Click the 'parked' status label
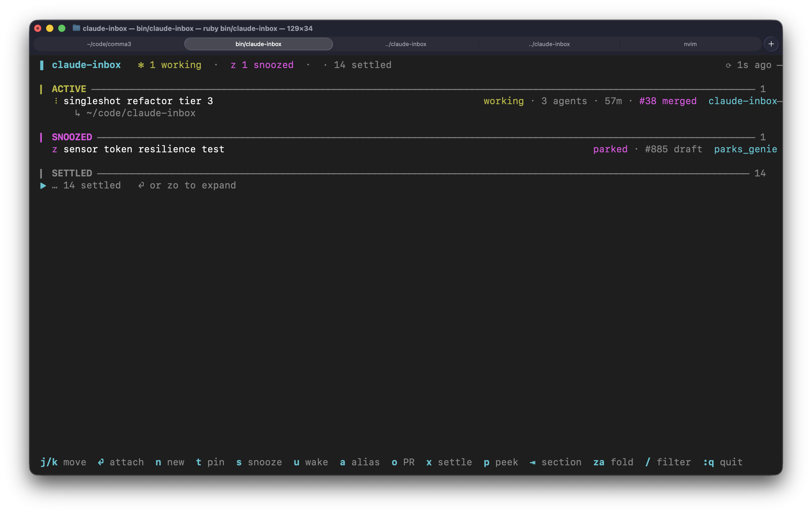This screenshot has width=812, height=514. pyautogui.click(x=610, y=149)
